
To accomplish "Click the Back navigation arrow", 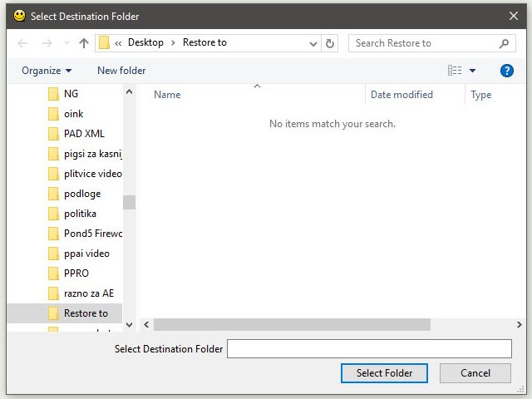I will tap(23, 43).
